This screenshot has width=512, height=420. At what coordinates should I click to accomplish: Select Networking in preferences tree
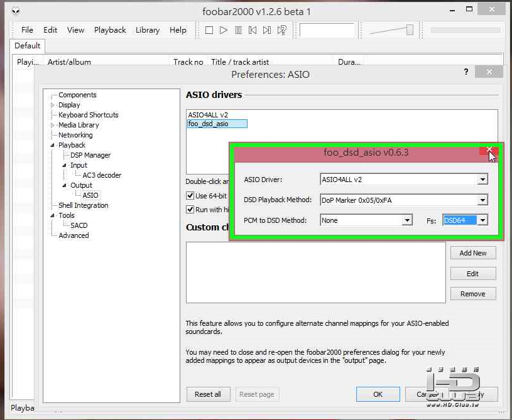tap(75, 135)
